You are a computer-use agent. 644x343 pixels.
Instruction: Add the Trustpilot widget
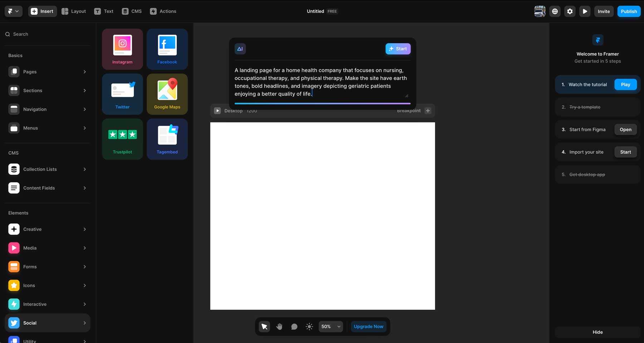pyautogui.click(x=122, y=139)
